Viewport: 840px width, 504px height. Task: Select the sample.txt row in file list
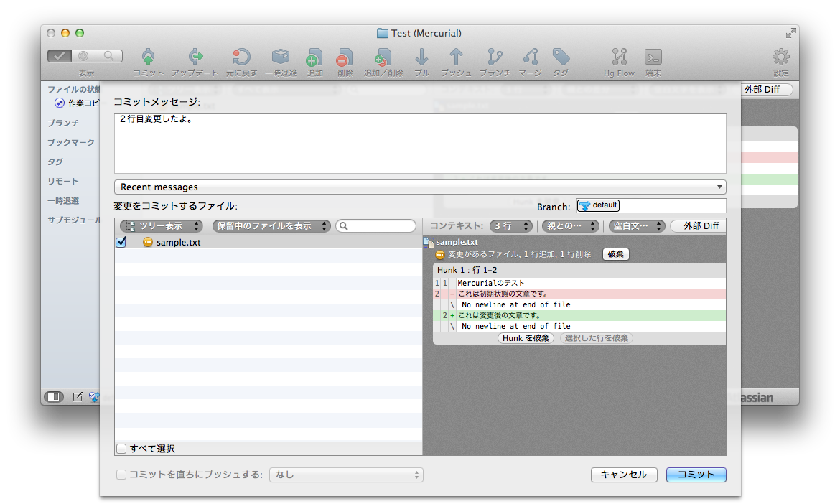(x=269, y=242)
